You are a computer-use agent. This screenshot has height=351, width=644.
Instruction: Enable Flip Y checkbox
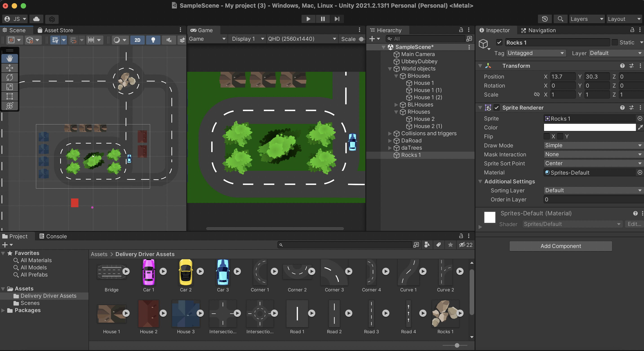pyautogui.click(x=560, y=136)
